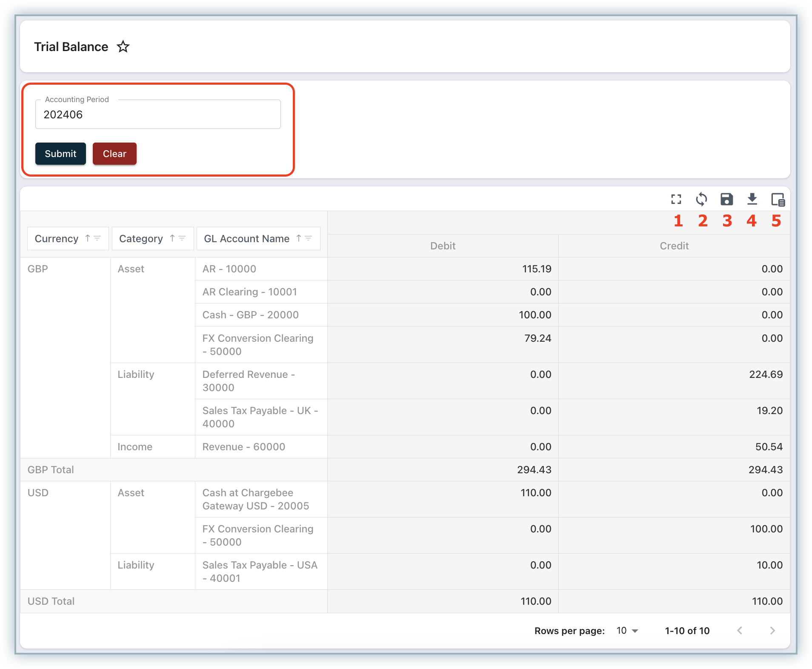The height and width of the screenshot is (669, 812).
Task: Expand the Rows per page dropdown
Action: point(628,631)
